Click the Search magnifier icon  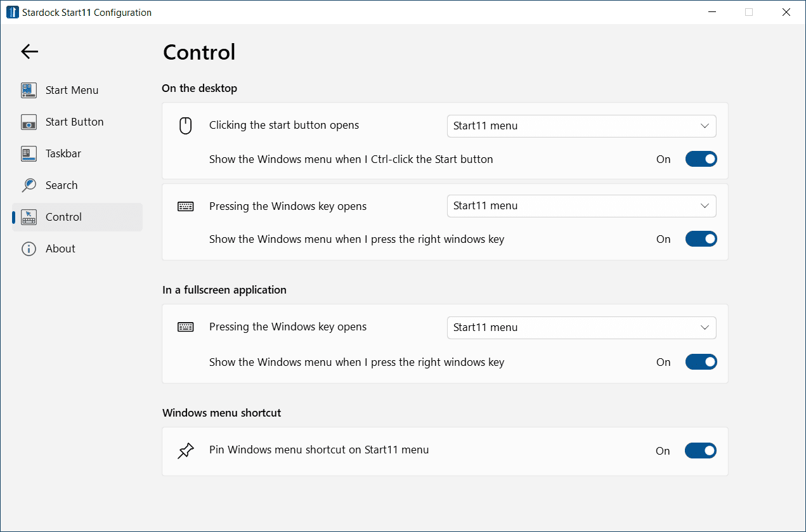coord(29,185)
